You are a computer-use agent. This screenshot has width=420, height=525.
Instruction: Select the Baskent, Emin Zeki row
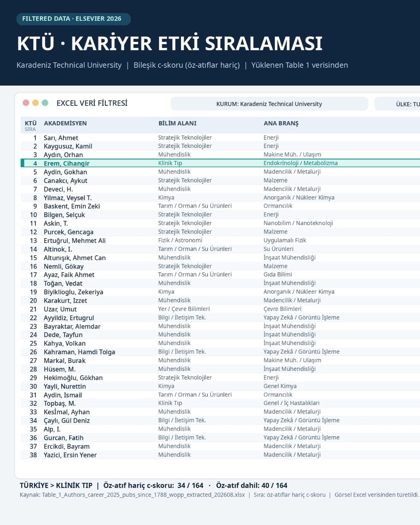click(x=220, y=206)
